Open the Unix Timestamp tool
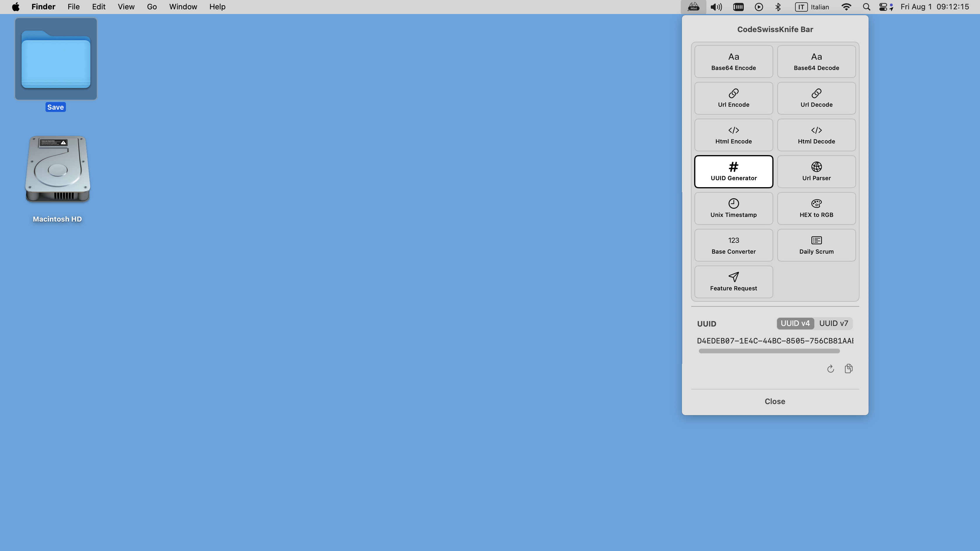980x551 pixels. (734, 208)
